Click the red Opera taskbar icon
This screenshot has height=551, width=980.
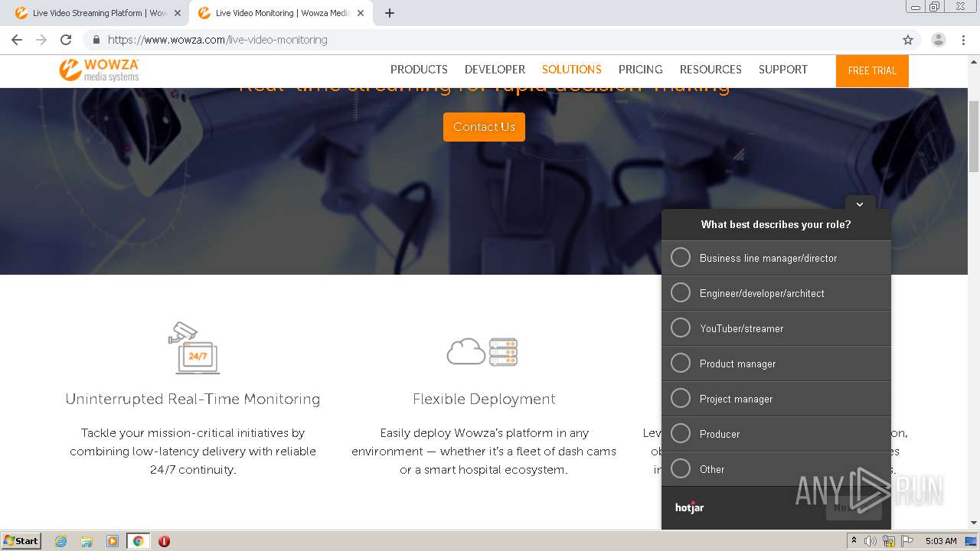[x=164, y=541]
